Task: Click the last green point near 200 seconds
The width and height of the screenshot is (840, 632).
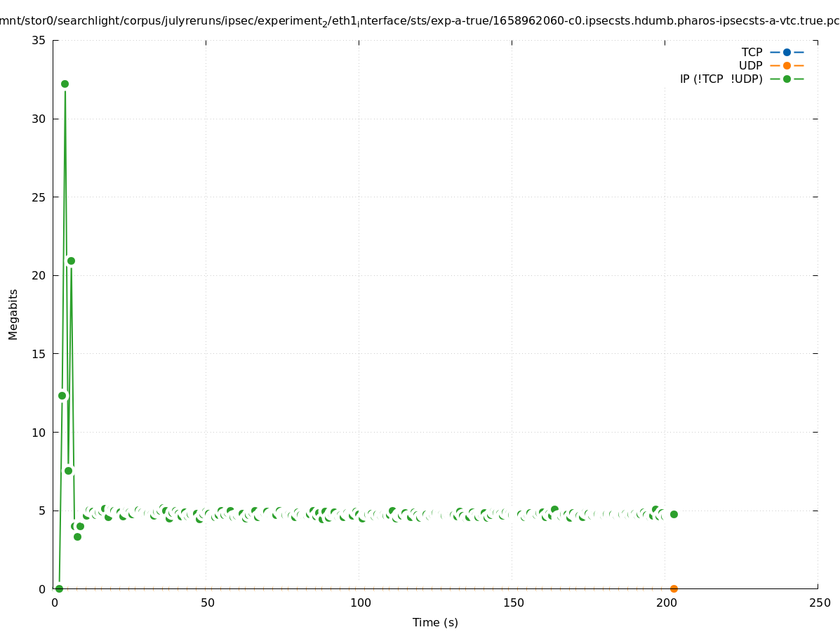Action: click(x=674, y=514)
